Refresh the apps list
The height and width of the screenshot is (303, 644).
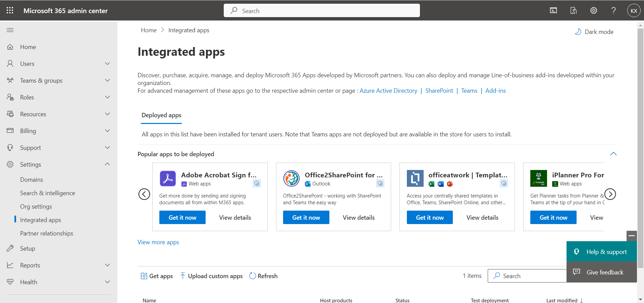pos(264,276)
